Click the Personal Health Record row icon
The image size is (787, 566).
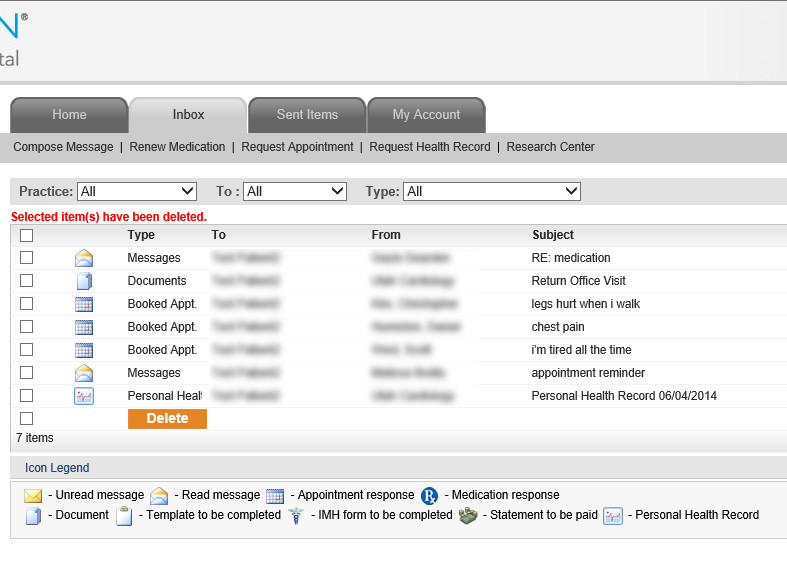[x=84, y=396]
